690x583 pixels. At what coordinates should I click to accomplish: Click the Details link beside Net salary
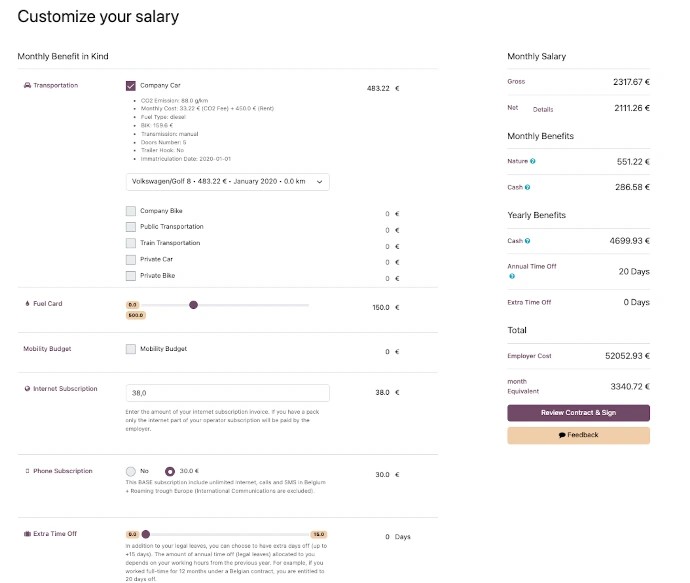pos(542,109)
